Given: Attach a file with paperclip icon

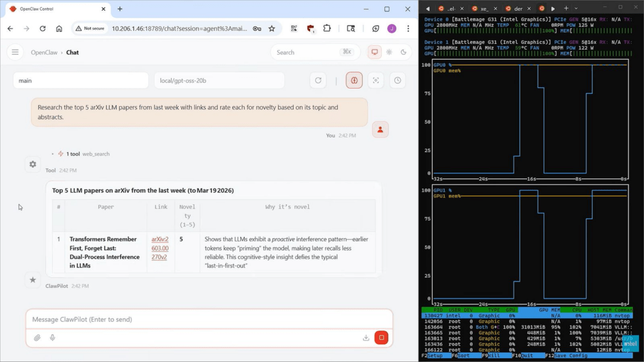Looking at the screenshot, I should point(37,337).
